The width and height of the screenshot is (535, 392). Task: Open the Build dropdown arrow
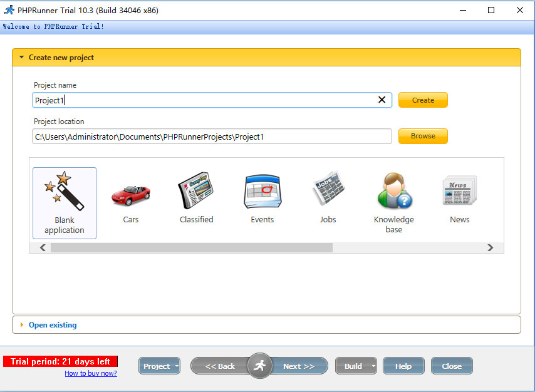click(373, 366)
